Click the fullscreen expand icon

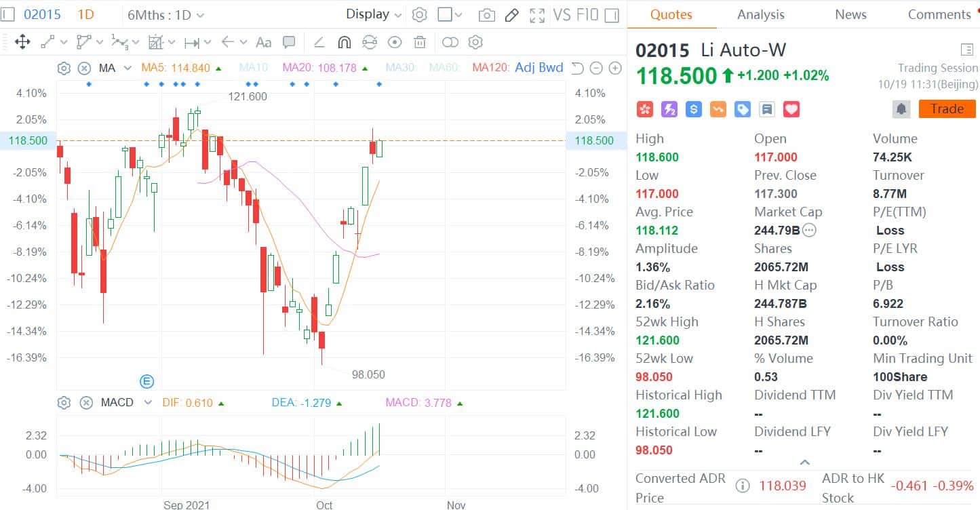coord(536,15)
